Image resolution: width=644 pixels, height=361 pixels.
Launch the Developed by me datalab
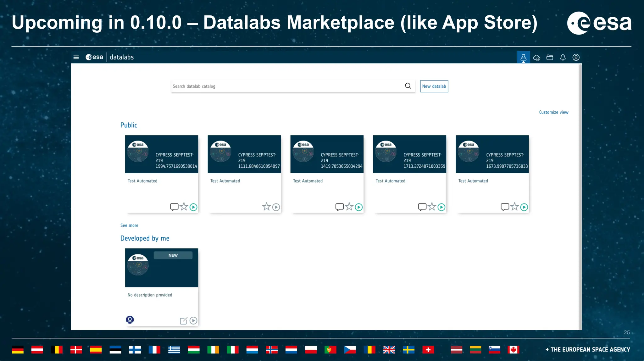coord(193,320)
